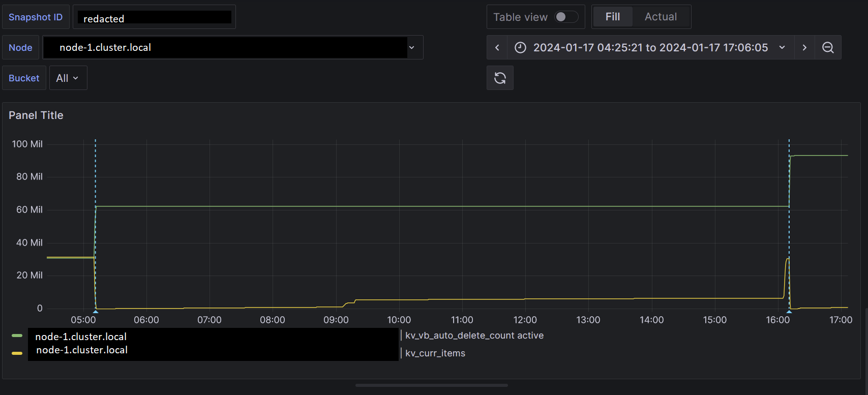Click the blue annotation marker near 05:00
This screenshot has width=868, height=395.
(x=95, y=311)
